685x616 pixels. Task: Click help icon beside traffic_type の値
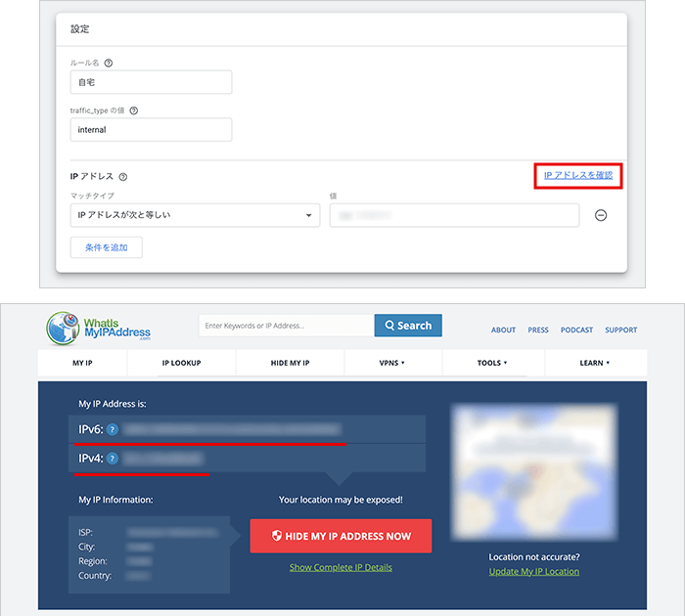coord(134,110)
